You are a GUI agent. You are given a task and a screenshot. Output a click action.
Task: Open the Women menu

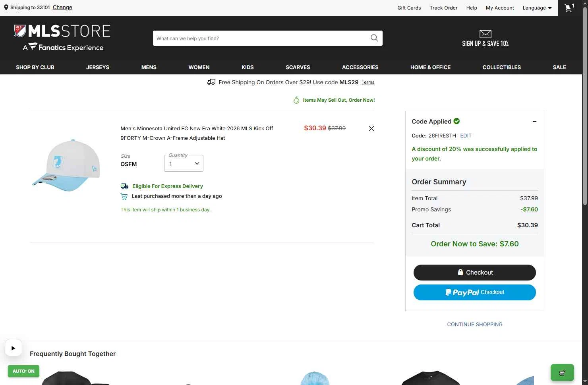click(199, 67)
